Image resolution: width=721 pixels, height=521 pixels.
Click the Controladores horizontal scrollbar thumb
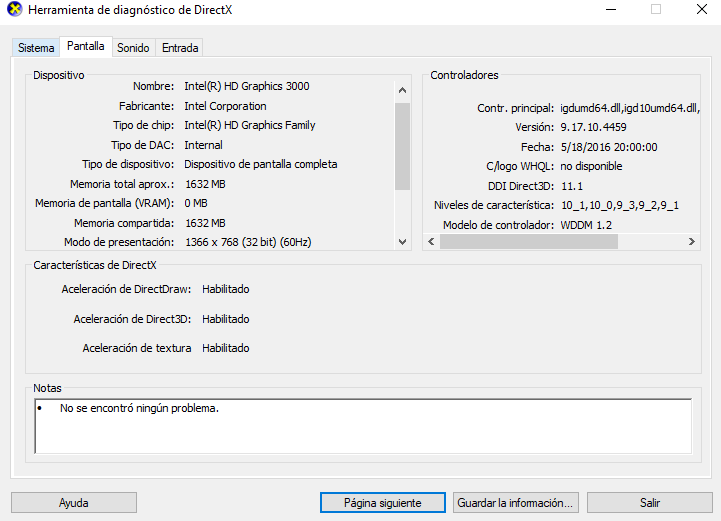click(x=529, y=241)
